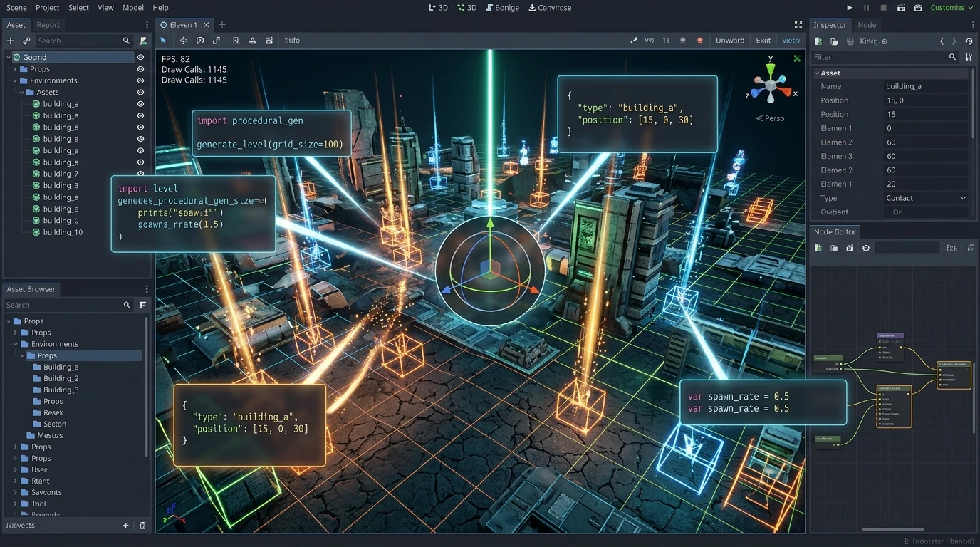Open the Asset Browser three-dot options menu
This screenshot has width=980, height=547.
147,289
